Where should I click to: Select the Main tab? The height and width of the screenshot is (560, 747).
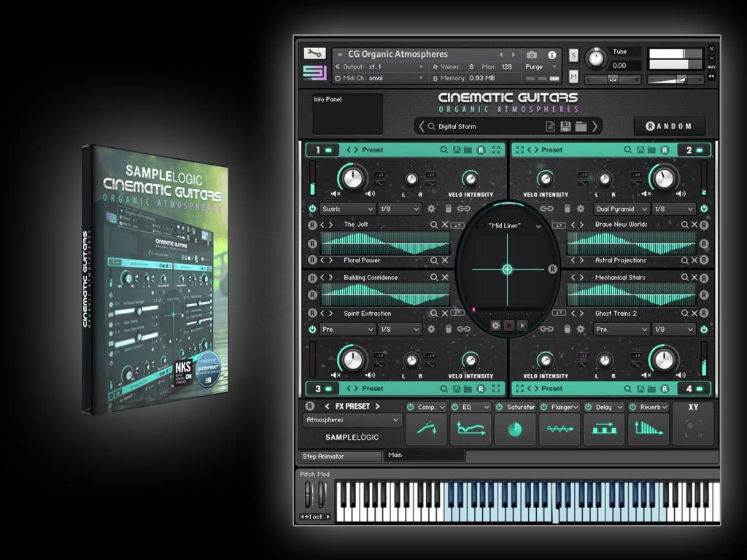[424, 455]
